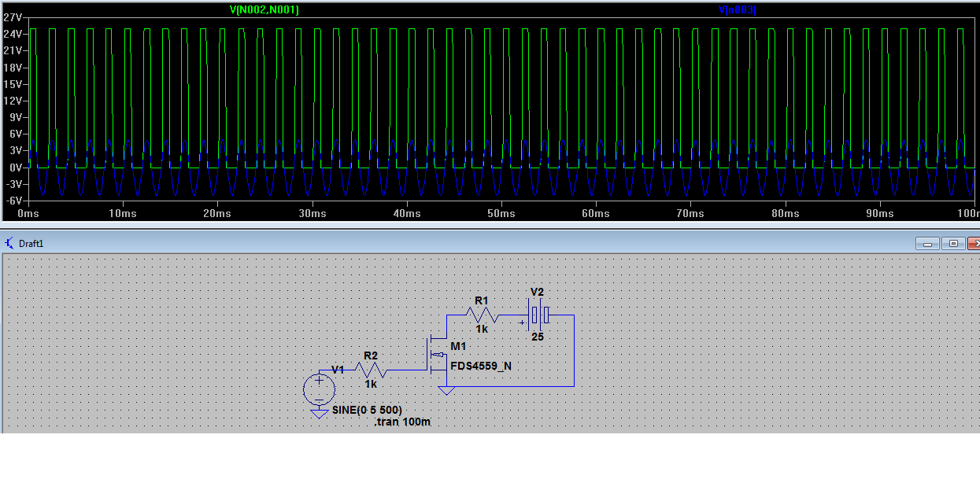Click the 27V vertical axis label
980x501 pixels.
(13, 17)
